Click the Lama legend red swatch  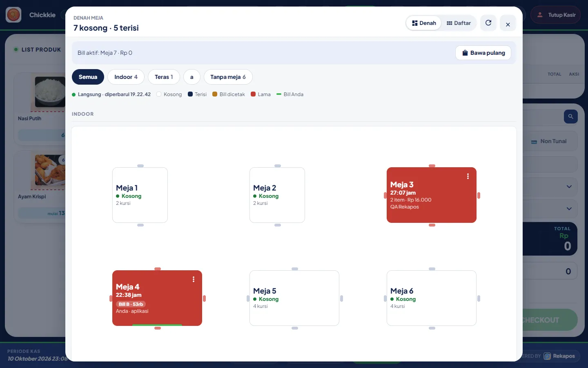253,94
